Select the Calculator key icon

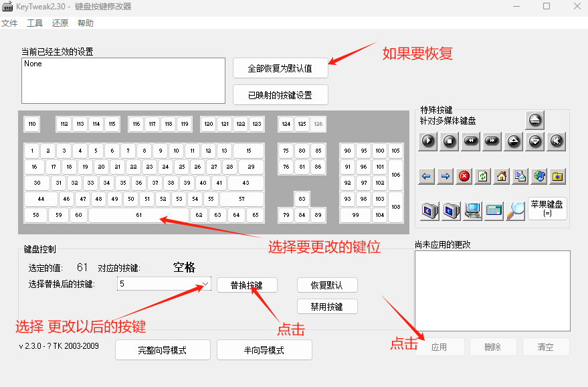[x=494, y=210]
